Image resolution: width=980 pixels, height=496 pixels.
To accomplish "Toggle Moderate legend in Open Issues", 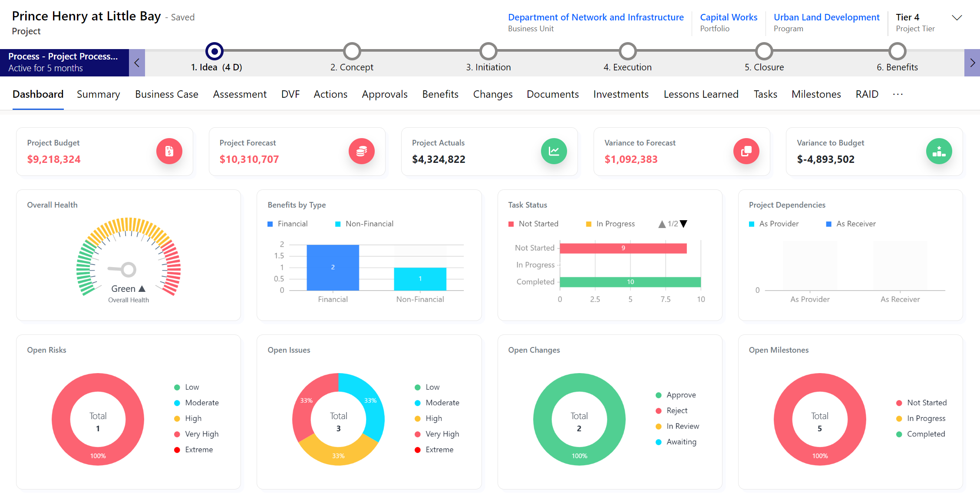I will 437,403.
